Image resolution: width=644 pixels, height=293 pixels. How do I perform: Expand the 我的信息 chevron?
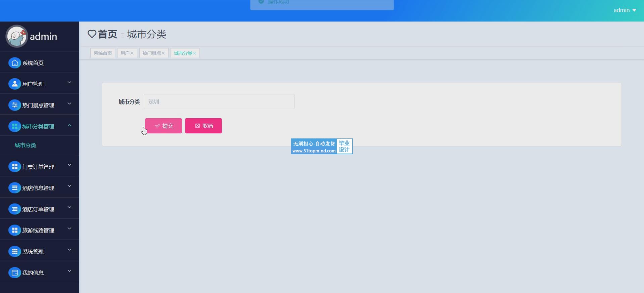pos(70,270)
